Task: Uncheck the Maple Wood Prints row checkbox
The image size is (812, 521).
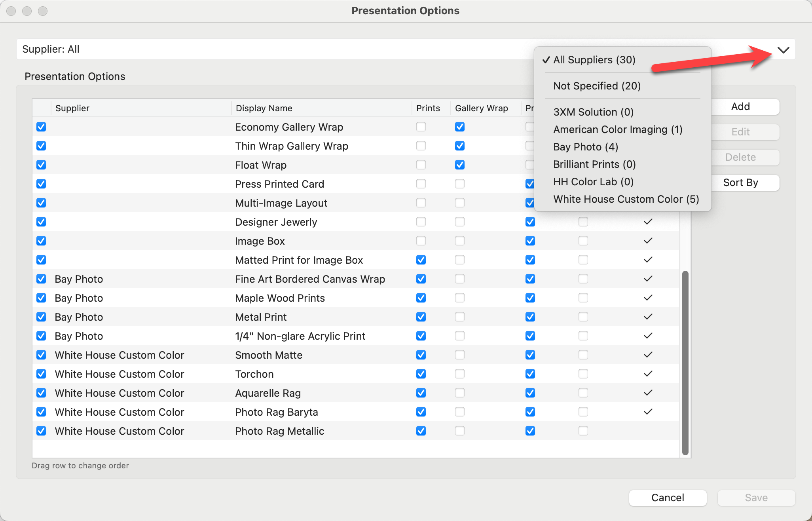Action: (x=41, y=298)
